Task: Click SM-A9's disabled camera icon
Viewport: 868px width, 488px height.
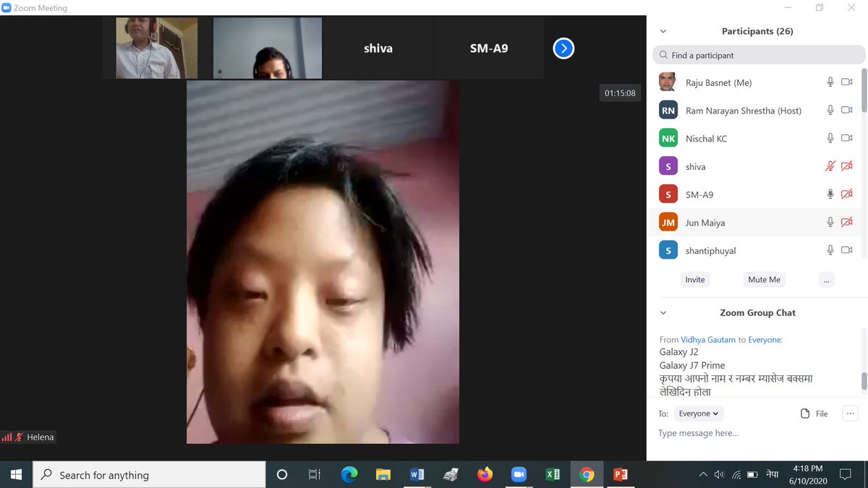Action: (x=847, y=194)
